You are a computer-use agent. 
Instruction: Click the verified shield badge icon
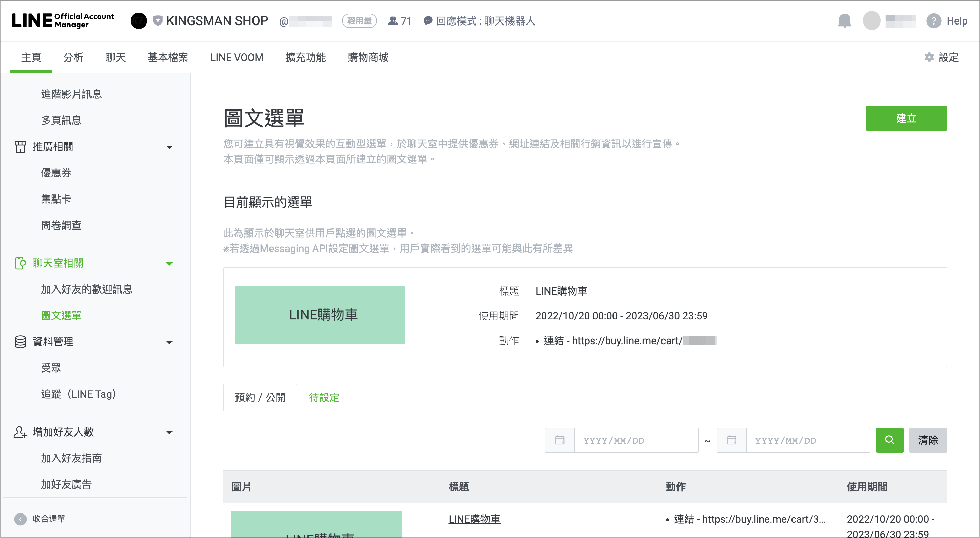(158, 20)
